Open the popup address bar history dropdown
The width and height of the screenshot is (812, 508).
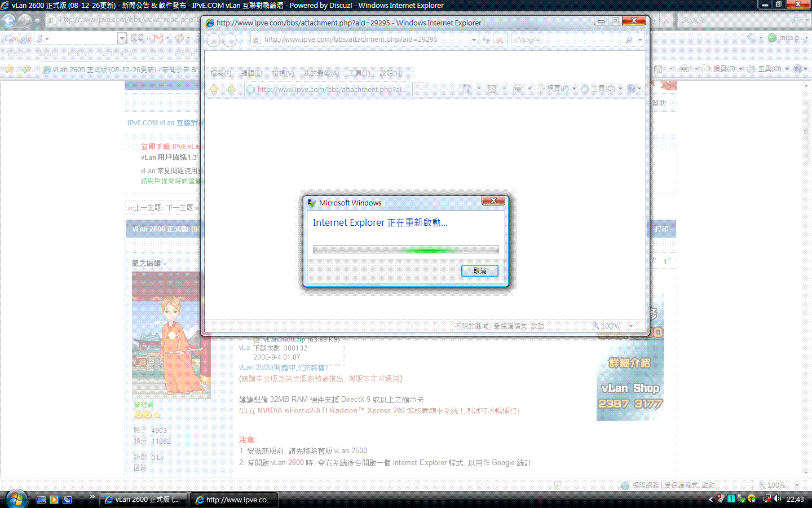coord(473,40)
